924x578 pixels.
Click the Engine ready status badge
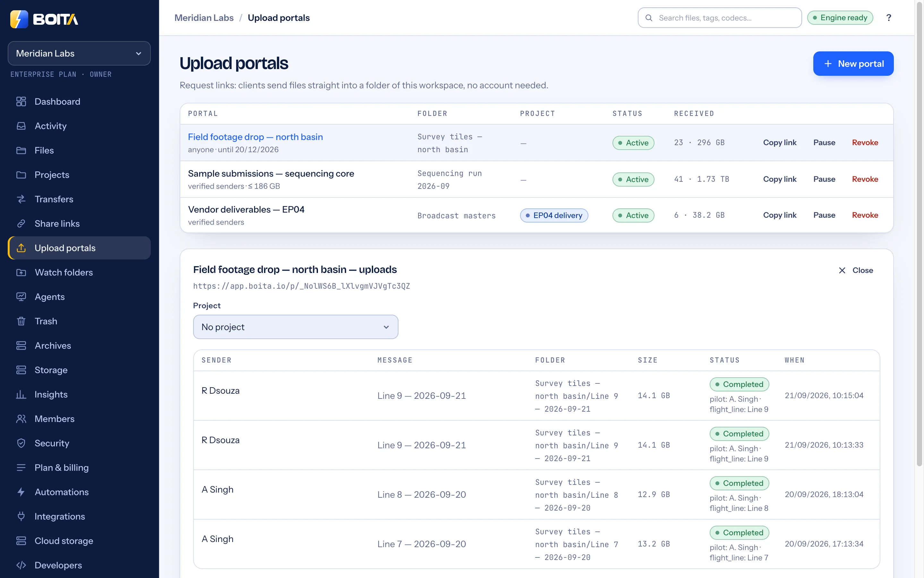pyautogui.click(x=840, y=18)
